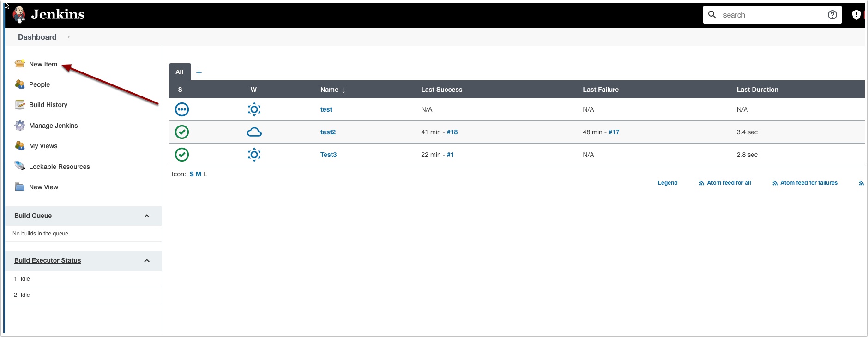Click the success status icon for Test3
Viewport: 868px width, 337px height.
pyautogui.click(x=182, y=155)
